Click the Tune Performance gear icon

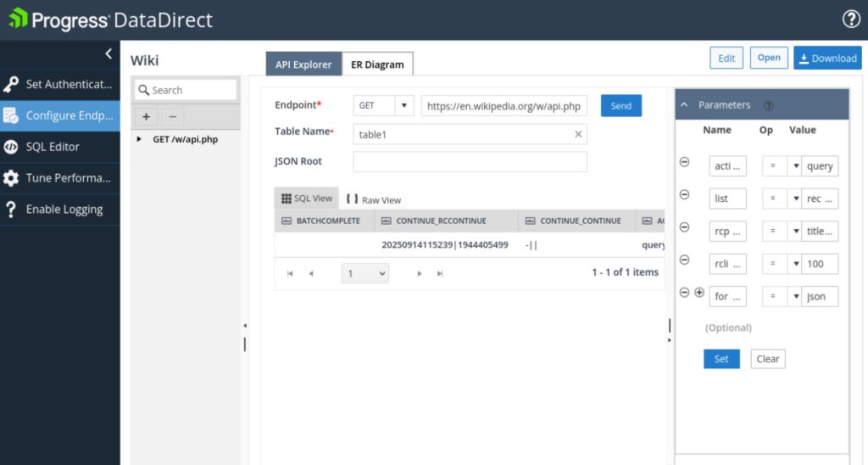point(10,178)
